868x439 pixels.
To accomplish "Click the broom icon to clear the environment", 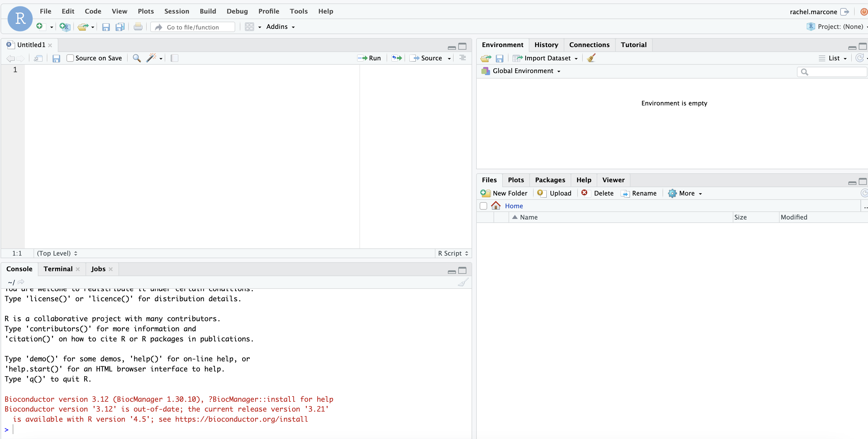I will [x=591, y=58].
